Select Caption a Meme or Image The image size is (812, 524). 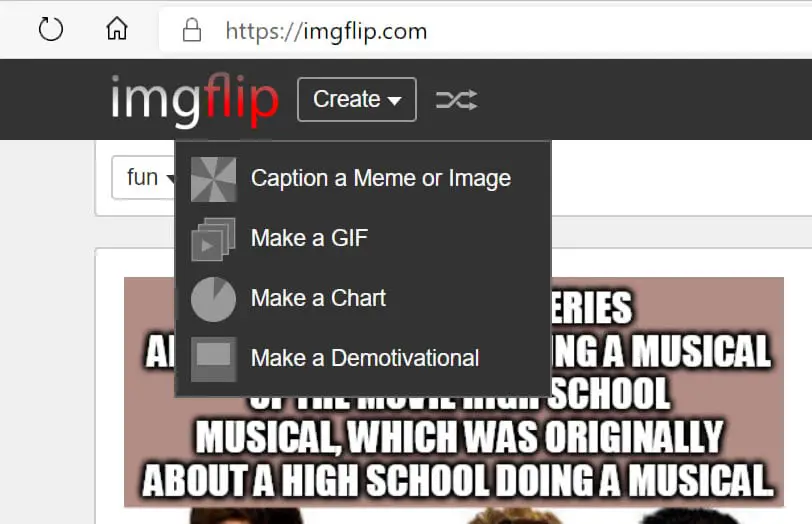[x=363, y=179]
